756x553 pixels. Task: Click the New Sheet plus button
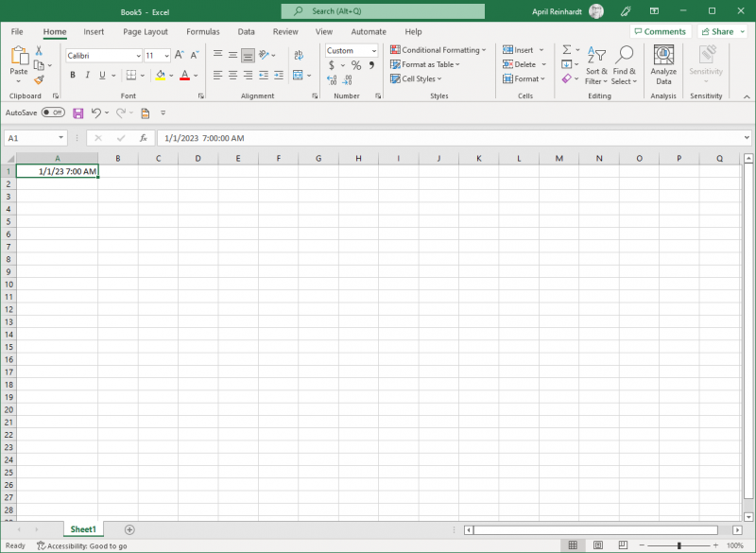[x=129, y=529]
